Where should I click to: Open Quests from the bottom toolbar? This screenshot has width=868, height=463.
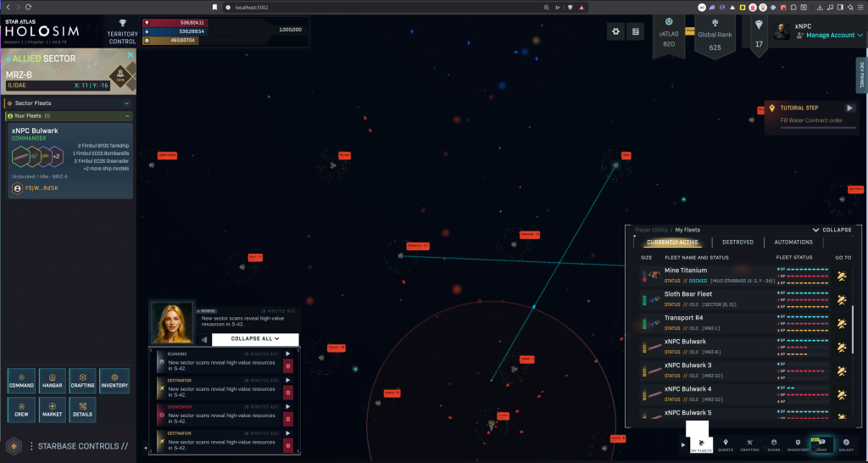tap(726, 444)
